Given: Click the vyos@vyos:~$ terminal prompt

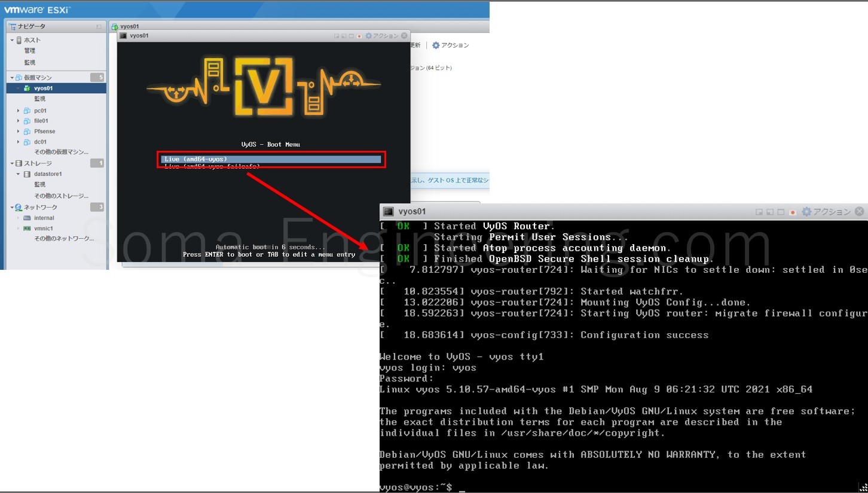Looking at the screenshot, I should coord(416,487).
